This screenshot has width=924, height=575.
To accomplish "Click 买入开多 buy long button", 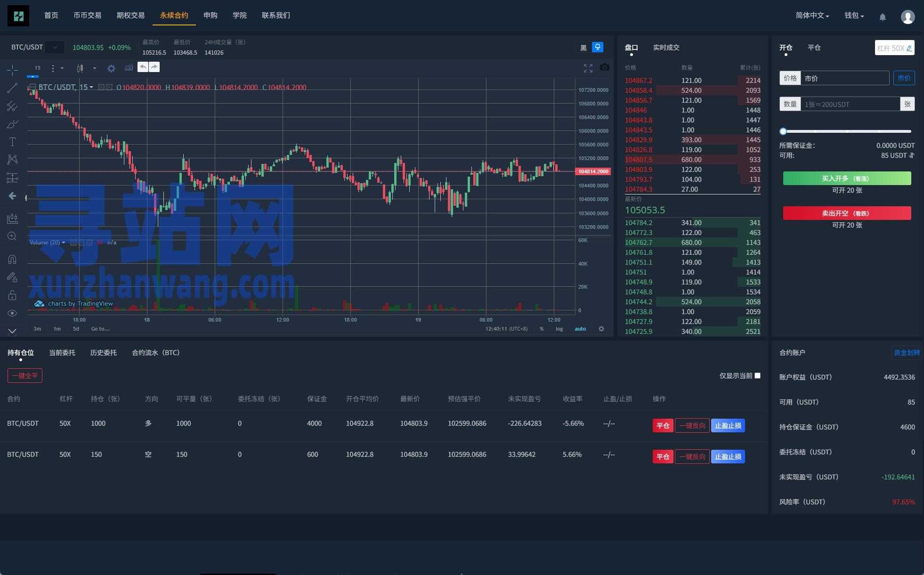I will pos(847,178).
